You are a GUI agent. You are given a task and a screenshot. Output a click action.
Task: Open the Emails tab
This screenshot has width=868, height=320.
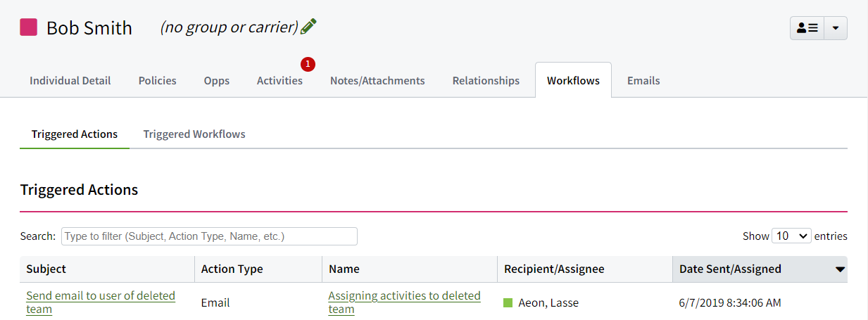tap(643, 80)
